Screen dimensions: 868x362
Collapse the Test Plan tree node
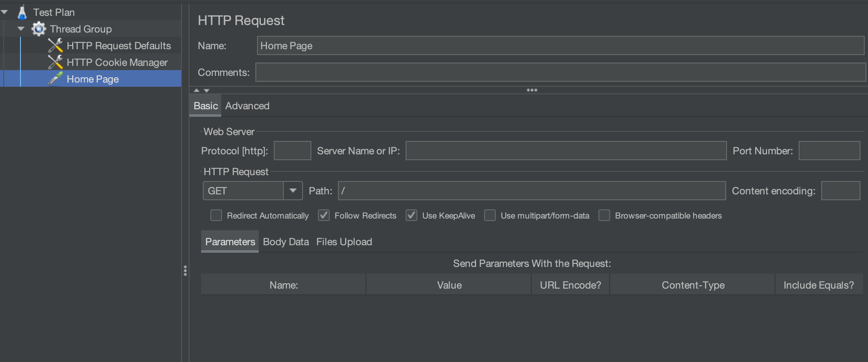5,12
